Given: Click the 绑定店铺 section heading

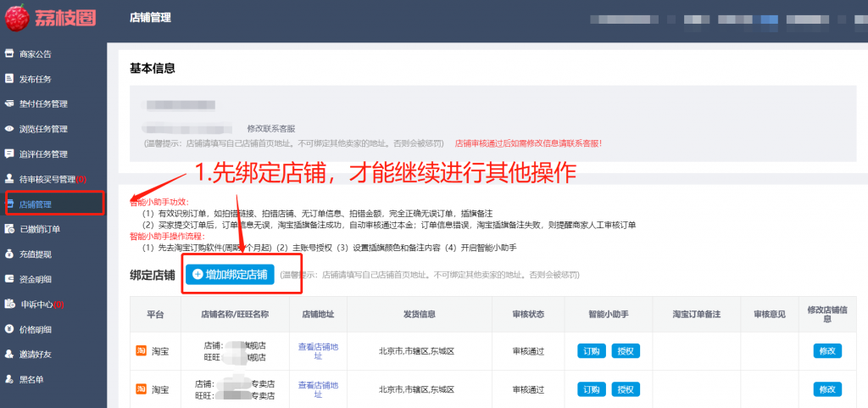Looking at the screenshot, I should click(153, 275).
